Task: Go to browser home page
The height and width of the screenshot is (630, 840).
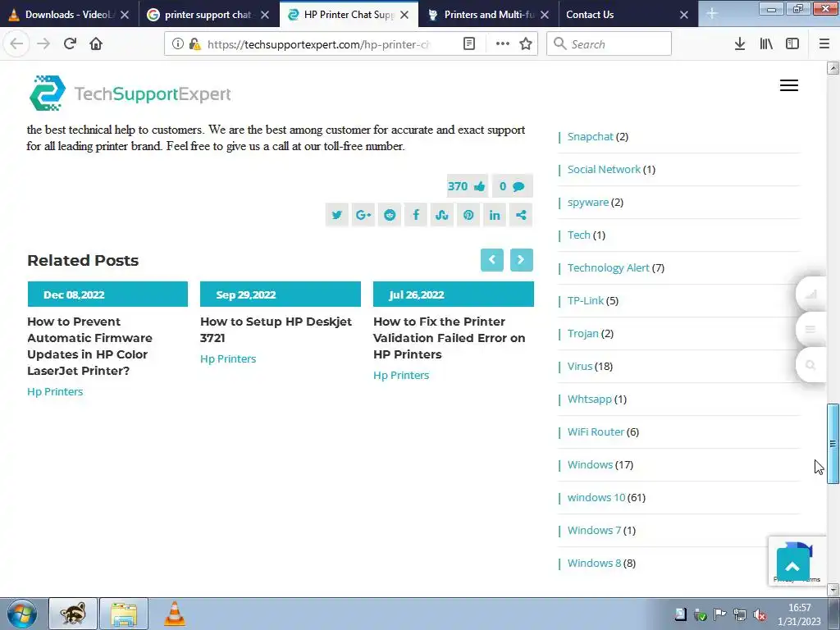Action: click(x=96, y=43)
